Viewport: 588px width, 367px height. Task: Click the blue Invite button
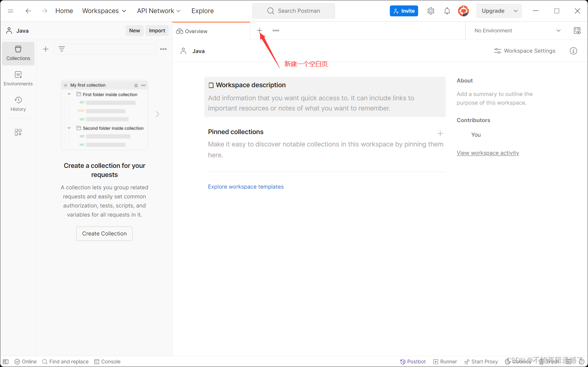[x=404, y=11]
